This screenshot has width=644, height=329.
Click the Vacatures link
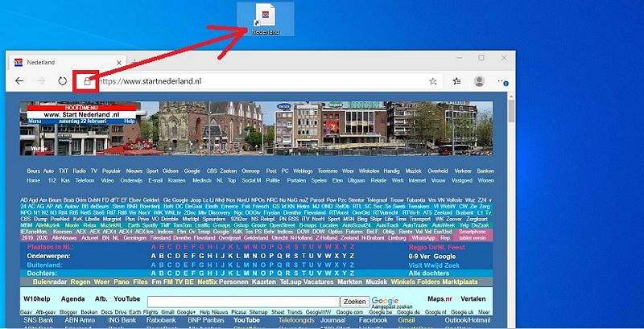pos(319,282)
